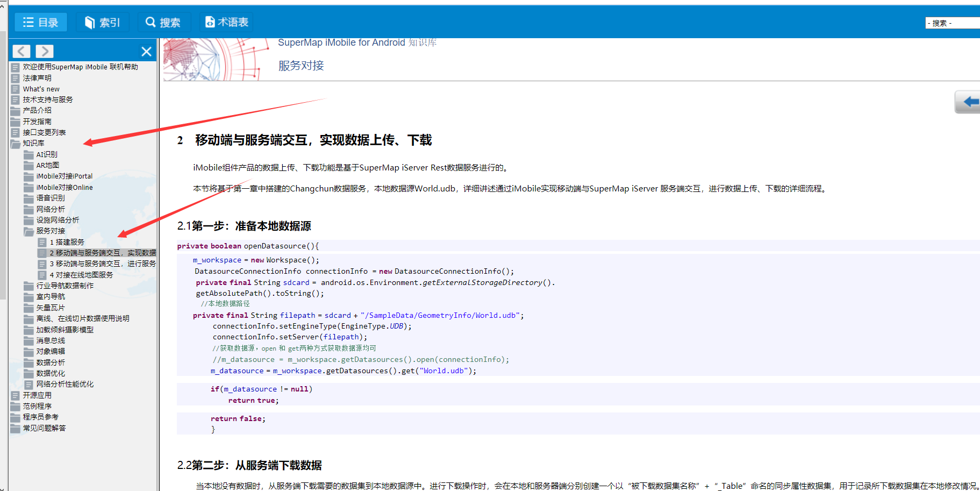Viewport: 980px width, 491px height.
Task: Expand the 加载倾斜摄影模型 folder
Action: pyautogui.click(x=65, y=330)
